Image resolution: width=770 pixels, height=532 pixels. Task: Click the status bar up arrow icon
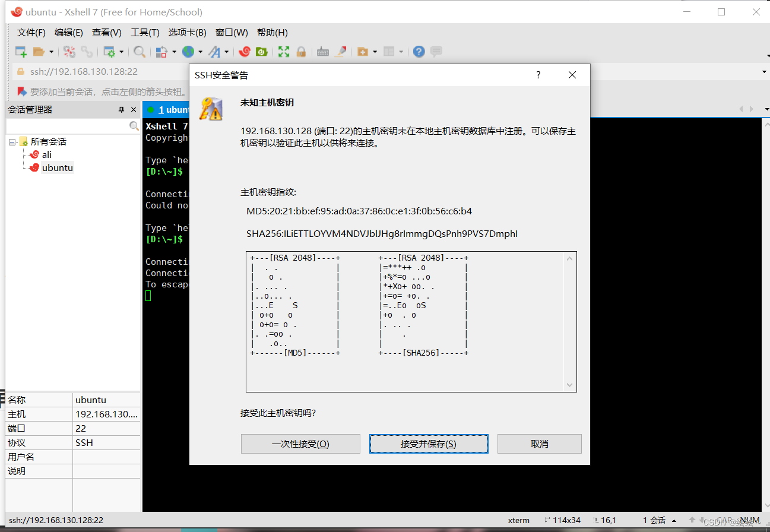coord(692,520)
